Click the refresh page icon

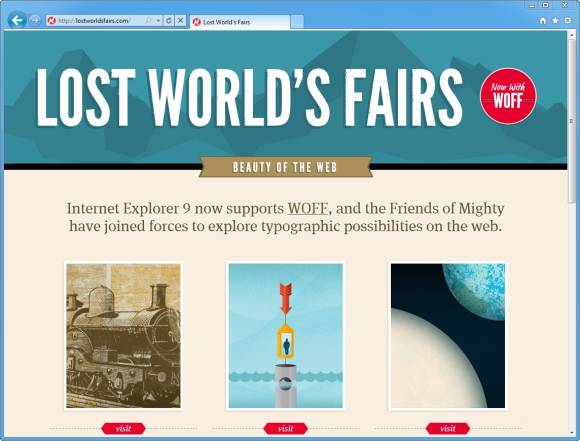(x=169, y=20)
